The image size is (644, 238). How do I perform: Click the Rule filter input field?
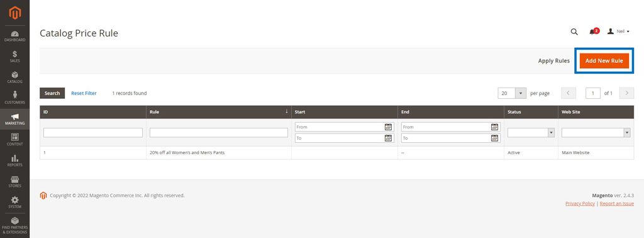[218, 132]
